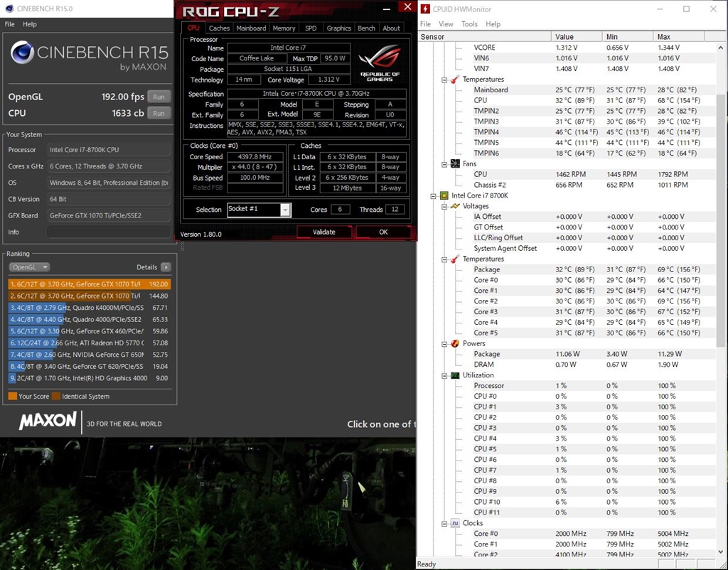Click the icon next to Clocks
The width and height of the screenshot is (728, 570).
point(454,523)
